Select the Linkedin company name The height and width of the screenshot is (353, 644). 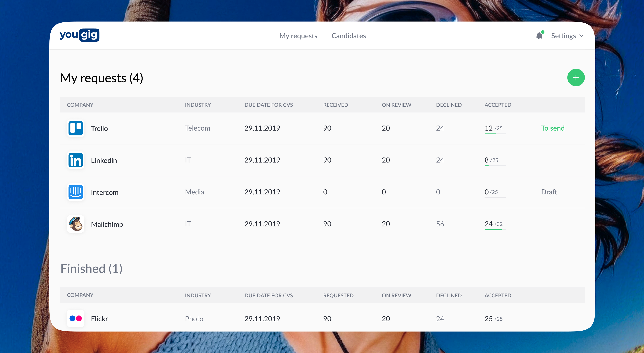tap(104, 160)
